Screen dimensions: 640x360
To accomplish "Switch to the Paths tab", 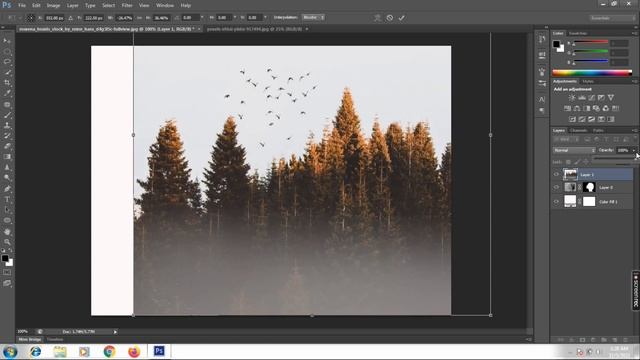I will coord(598,131).
